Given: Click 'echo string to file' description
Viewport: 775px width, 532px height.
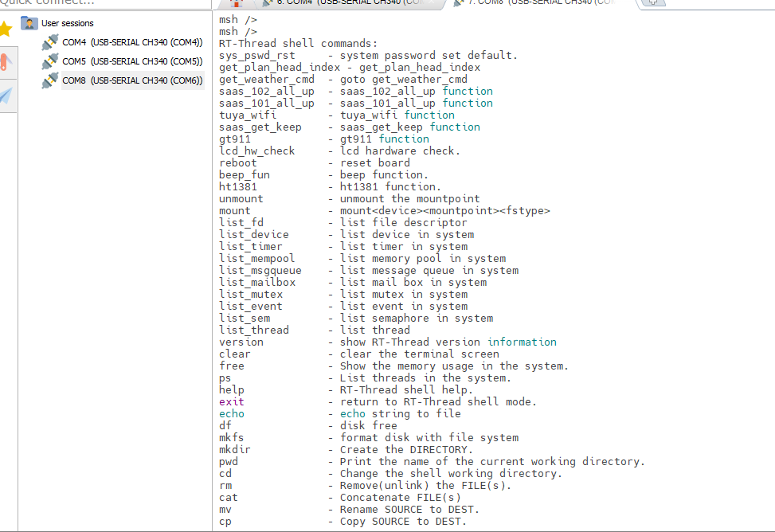Looking at the screenshot, I should [401, 413].
